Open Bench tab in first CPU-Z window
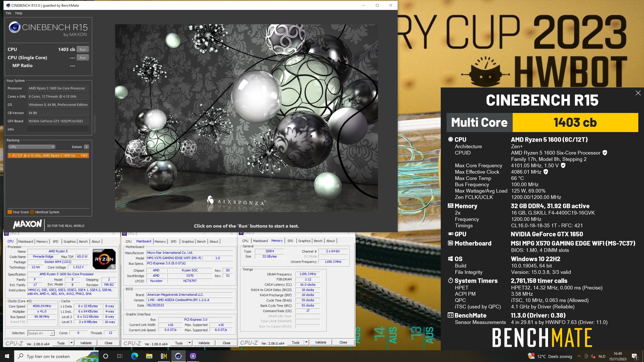 (83, 241)
